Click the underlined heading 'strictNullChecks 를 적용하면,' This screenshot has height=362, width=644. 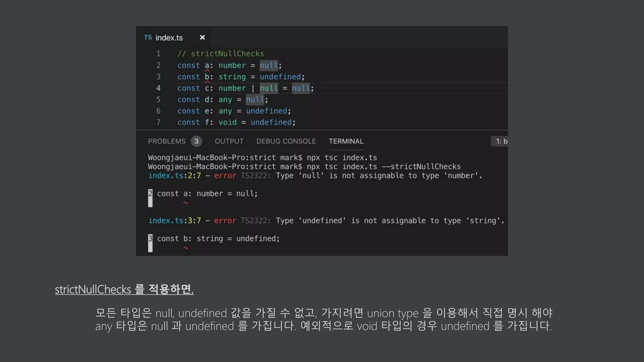124,289
